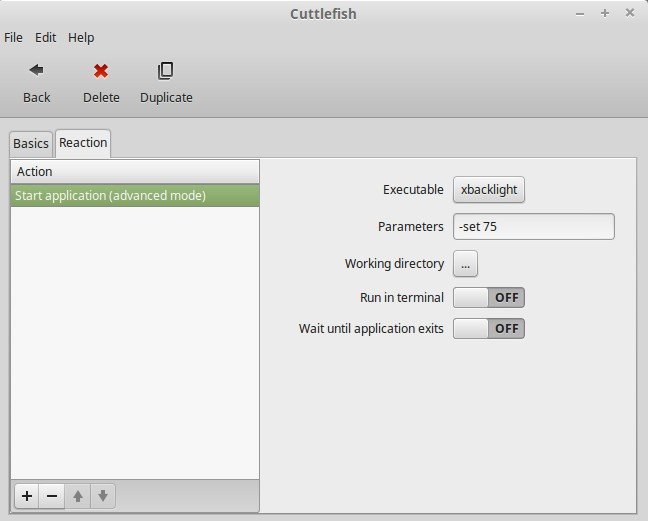Open the Edit menu

(x=45, y=38)
